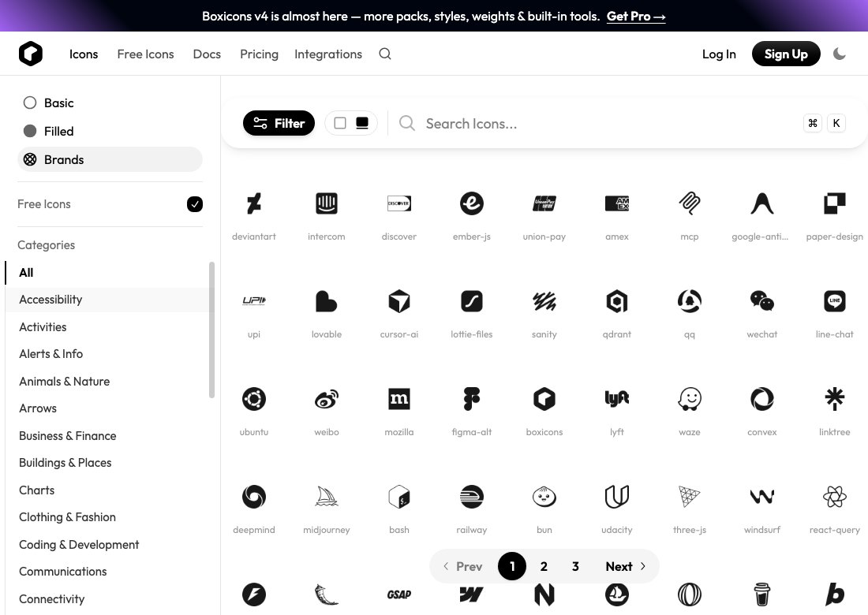Open the Icons nav item
868x615 pixels.
tap(84, 54)
